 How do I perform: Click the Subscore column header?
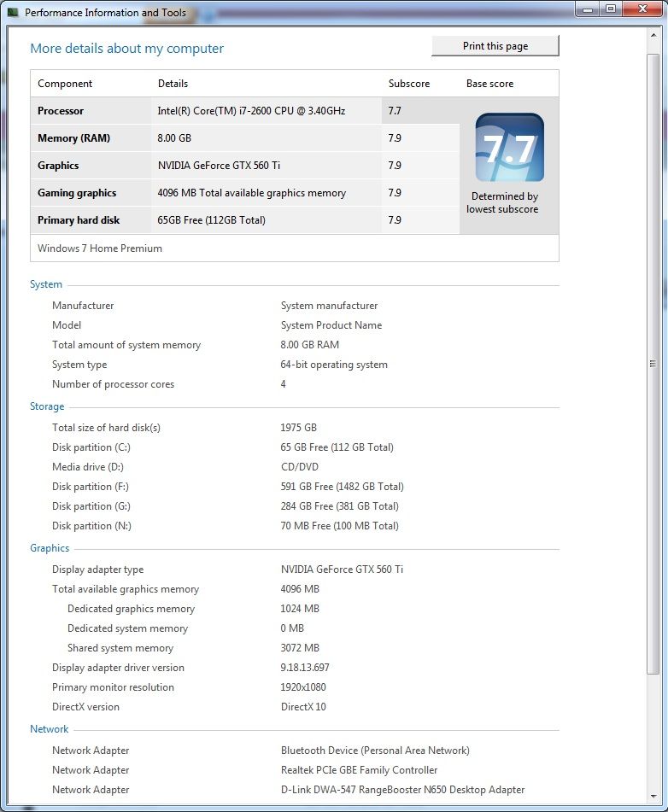point(409,84)
